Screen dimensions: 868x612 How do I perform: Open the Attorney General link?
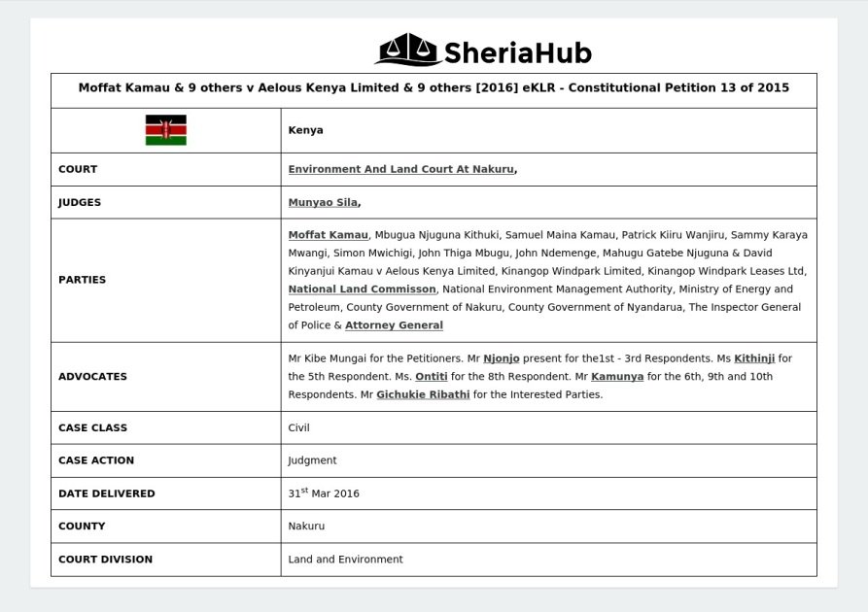[394, 325]
